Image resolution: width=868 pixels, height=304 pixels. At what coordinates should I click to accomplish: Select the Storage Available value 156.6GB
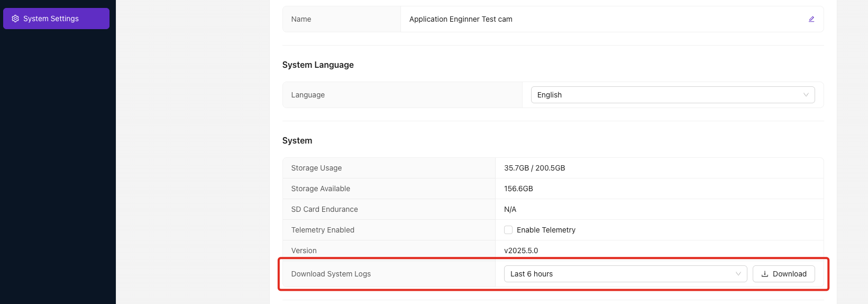pyautogui.click(x=518, y=189)
